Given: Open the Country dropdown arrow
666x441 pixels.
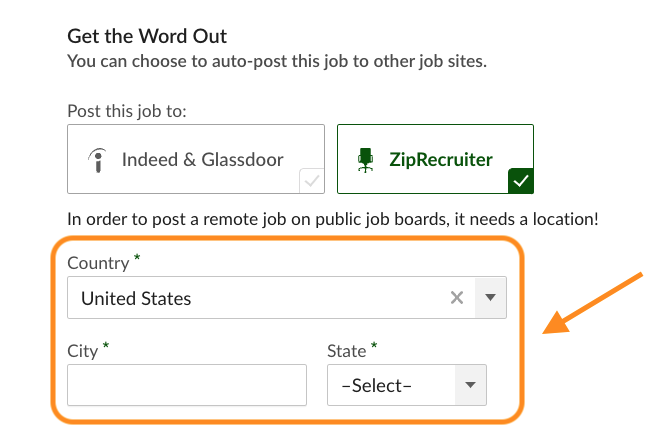Looking at the screenshot, I should (491, 297).
